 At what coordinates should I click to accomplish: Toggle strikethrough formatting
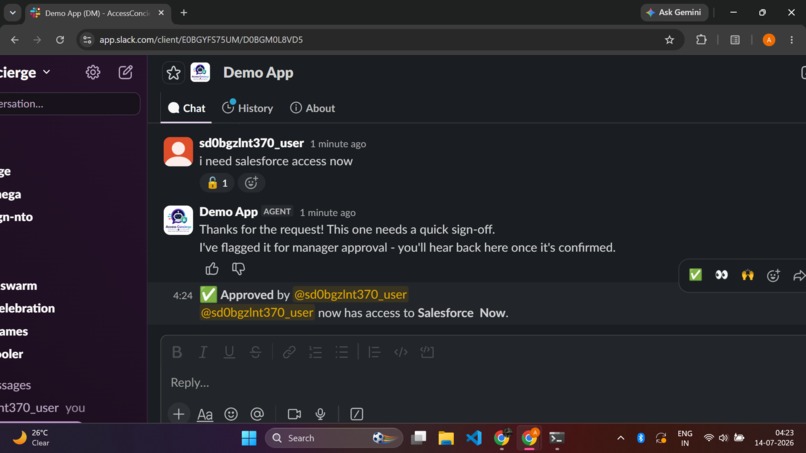click(255, 352)
